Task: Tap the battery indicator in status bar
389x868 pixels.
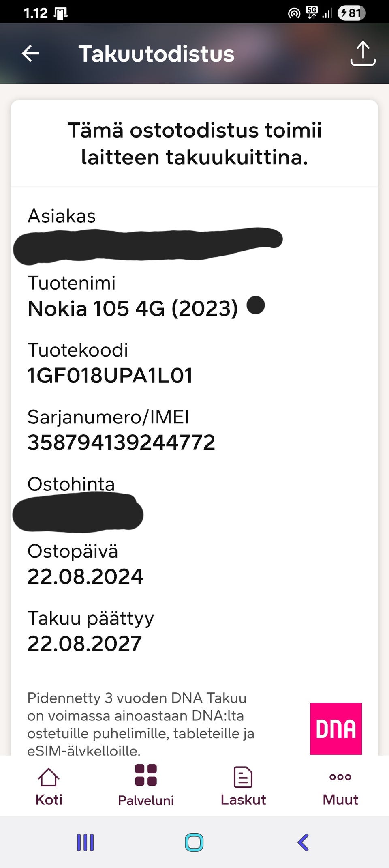Action: tap(351, 13)
